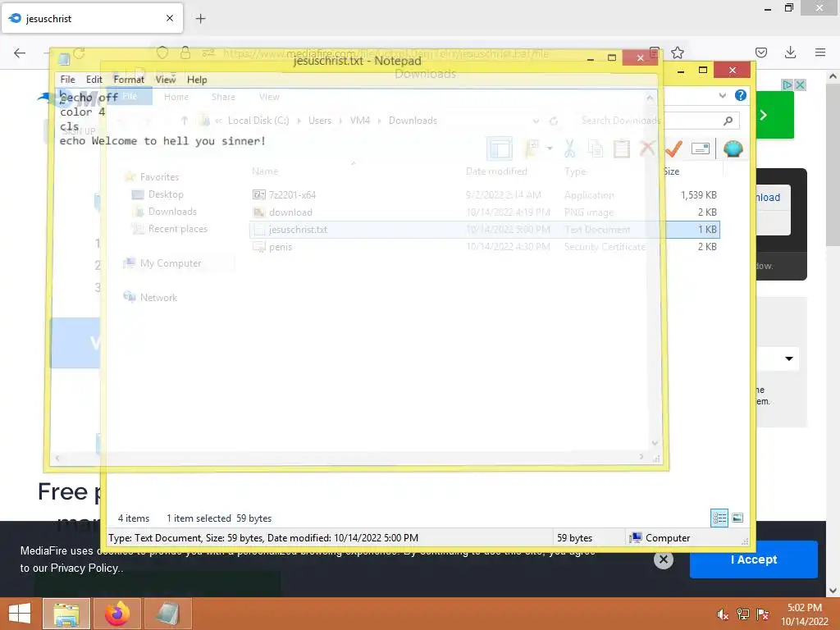This screenshot has width=840, height=630.
Task: Select the Share ribbon tab in Explorer
Action: tap(223, 97)
